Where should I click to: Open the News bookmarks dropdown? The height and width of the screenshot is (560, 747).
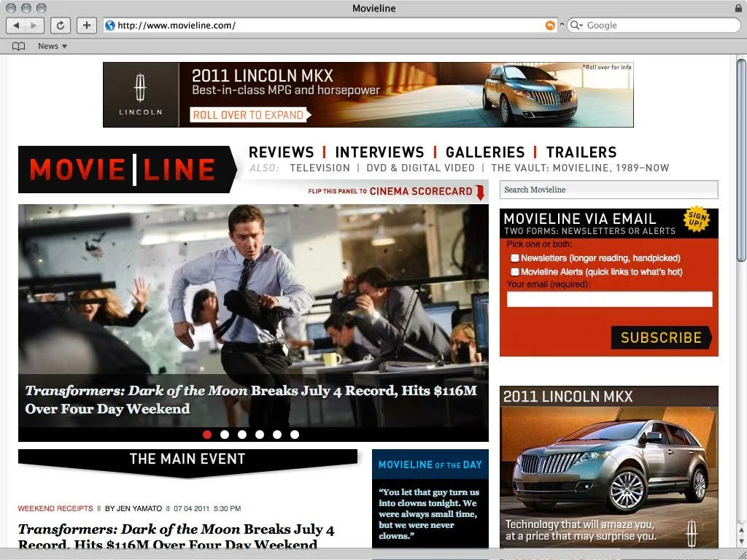53,46
